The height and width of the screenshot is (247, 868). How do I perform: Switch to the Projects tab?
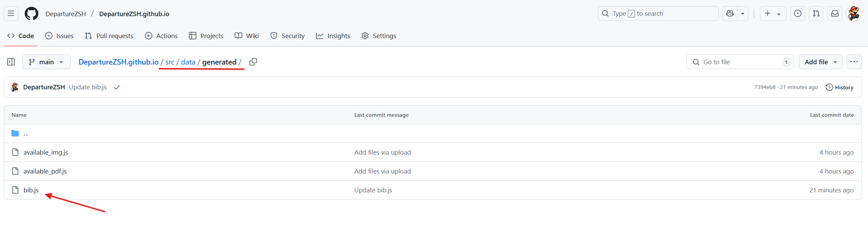[206, 36]
